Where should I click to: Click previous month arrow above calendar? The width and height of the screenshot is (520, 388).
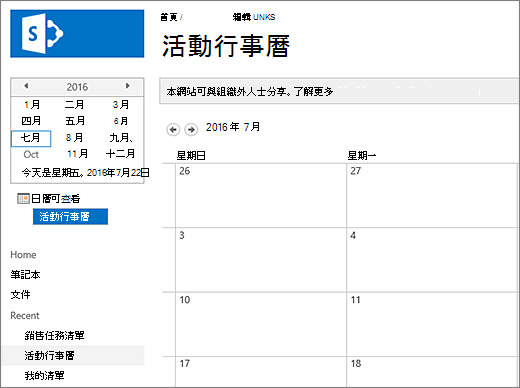pos(173,129)
